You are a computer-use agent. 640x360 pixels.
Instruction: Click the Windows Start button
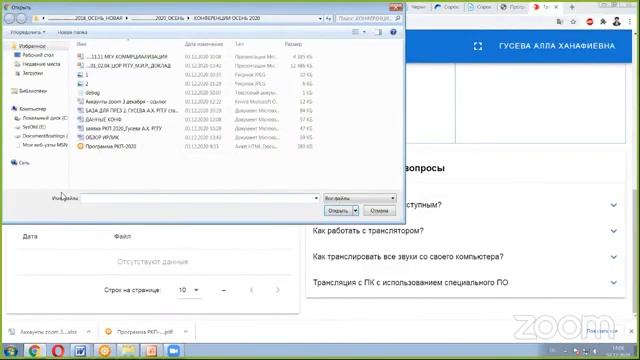[11, 351]
